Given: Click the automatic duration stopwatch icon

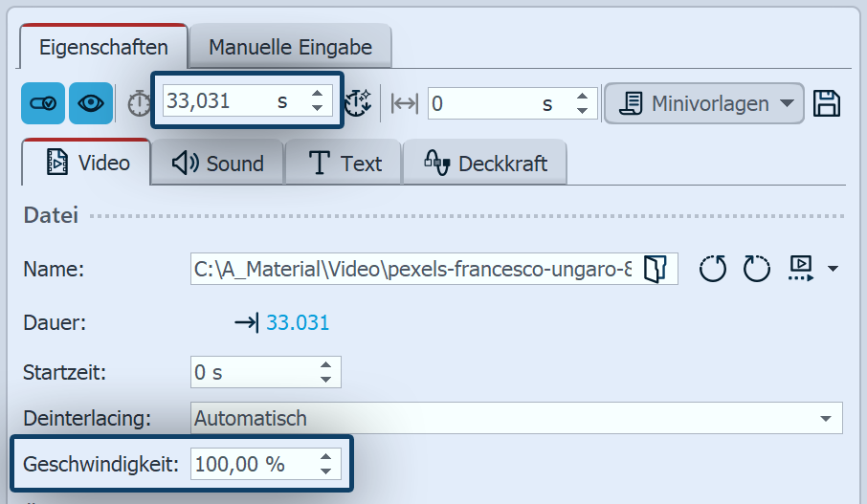Looking at the screenshot, I should tap(357, 103).
